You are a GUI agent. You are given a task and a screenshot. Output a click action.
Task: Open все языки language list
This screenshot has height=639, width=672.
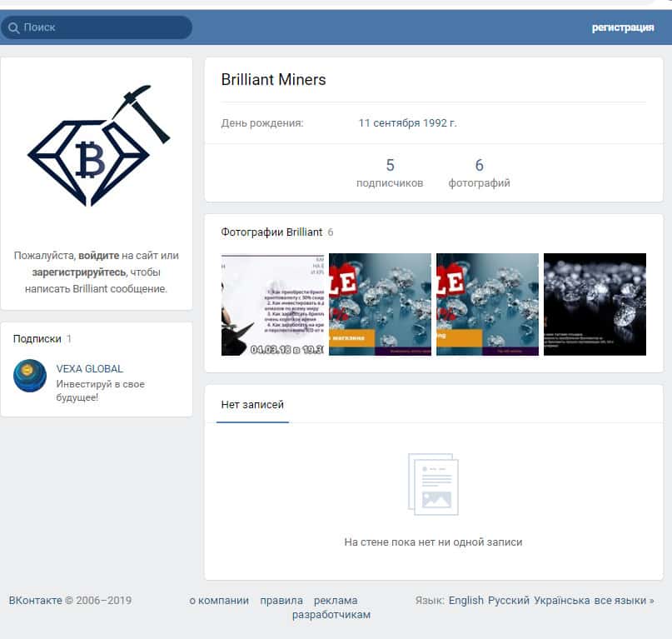[624, 601]
